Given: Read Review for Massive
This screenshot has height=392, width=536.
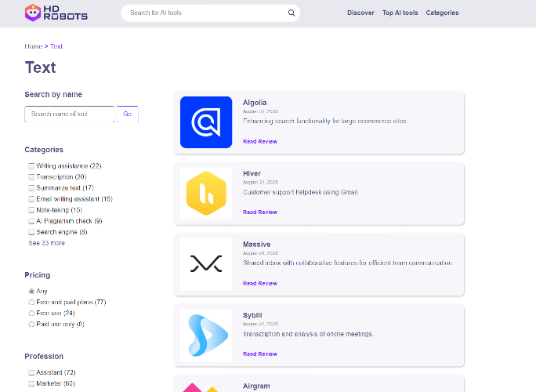Looking at the screenshot, I should pos(260,283).
